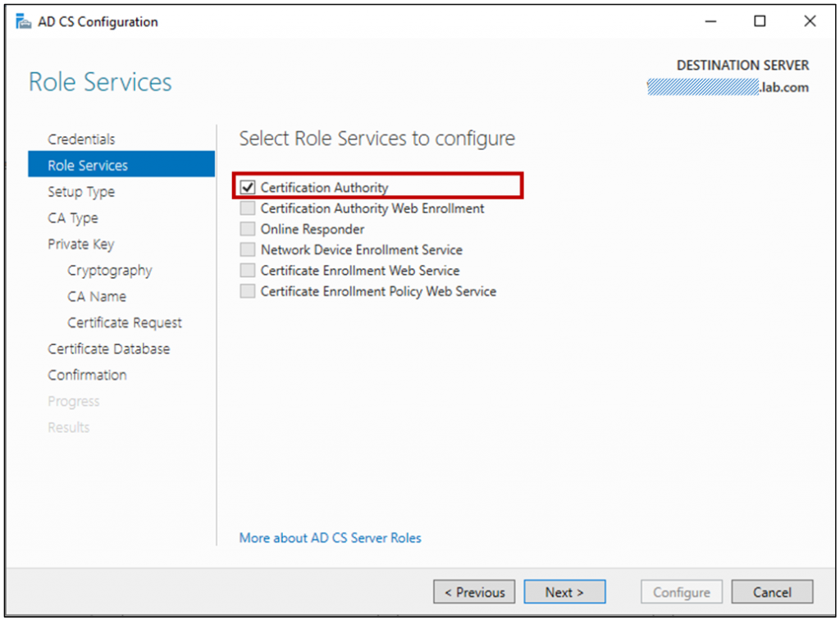Open the Private Key step

81,244
